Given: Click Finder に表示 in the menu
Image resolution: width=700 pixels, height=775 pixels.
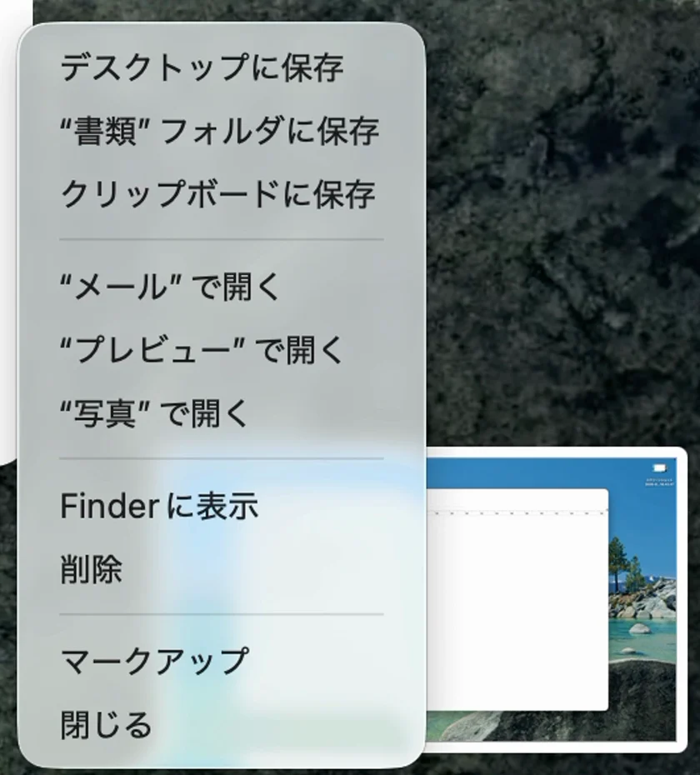Looking at the screenshot, I should [x=222, y=506].
